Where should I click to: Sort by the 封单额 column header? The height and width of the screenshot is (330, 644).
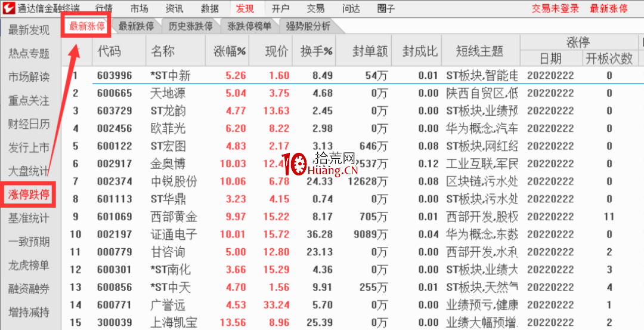coord(370,51)
